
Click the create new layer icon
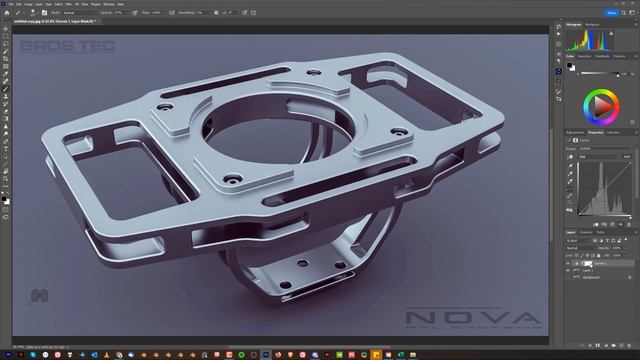tap(622, 345)
